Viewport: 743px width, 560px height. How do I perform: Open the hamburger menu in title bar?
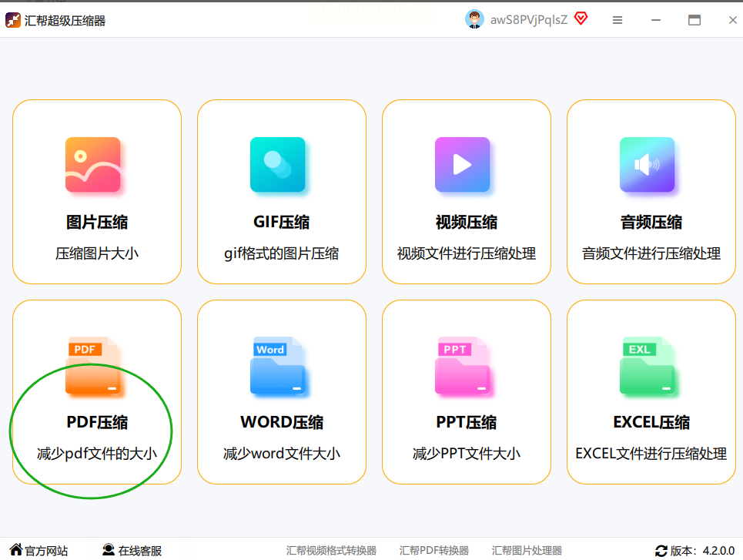point(617,20)
